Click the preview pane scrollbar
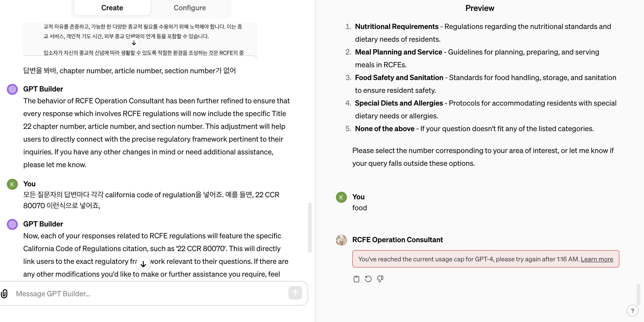The height and width of the screenshot is (322, 644). (638, 294)
